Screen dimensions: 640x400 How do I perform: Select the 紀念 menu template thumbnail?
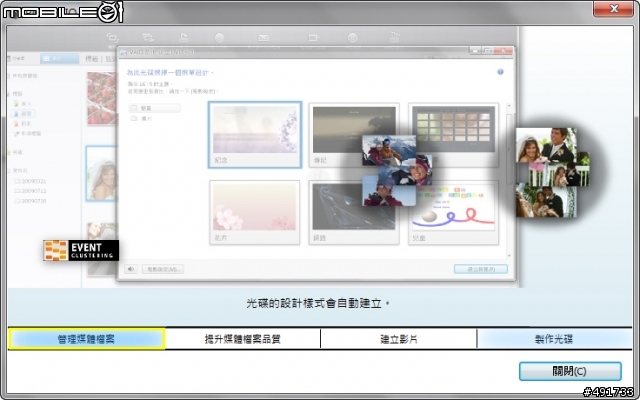pyautogui.click(x=255, y=135)
